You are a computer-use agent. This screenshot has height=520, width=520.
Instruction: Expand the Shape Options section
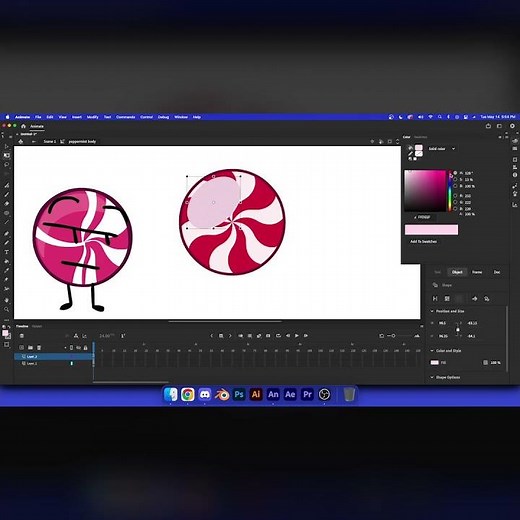pyautogui.click(x=432, y=377)
